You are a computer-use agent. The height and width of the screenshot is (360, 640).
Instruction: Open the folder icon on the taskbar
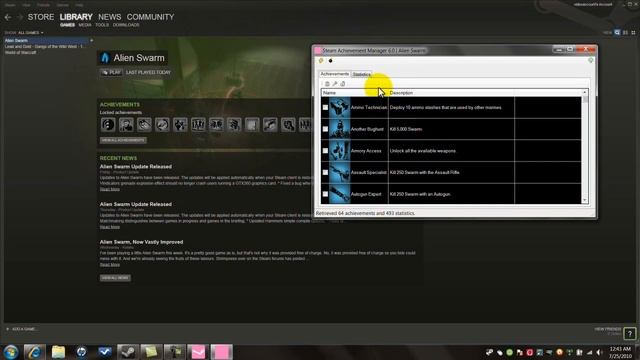[58, 352]
